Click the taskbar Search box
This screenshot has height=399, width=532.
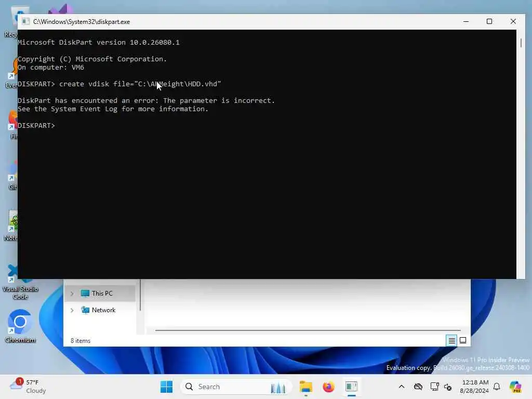pyautogui.click(x=236, y=387)
